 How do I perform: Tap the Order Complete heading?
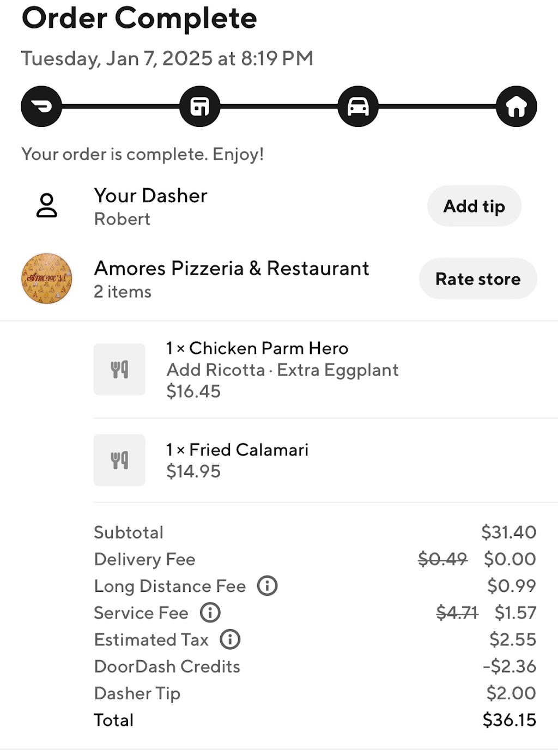139,19
